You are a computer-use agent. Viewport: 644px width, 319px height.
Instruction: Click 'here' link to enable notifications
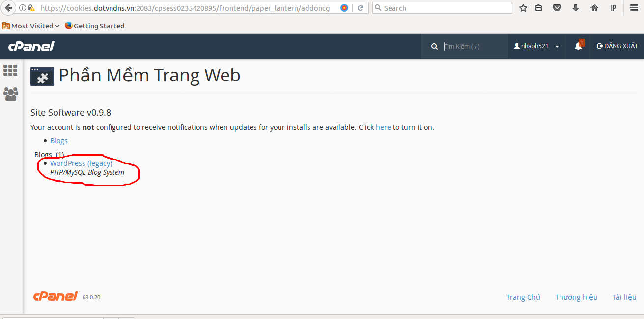click(383, 127)
